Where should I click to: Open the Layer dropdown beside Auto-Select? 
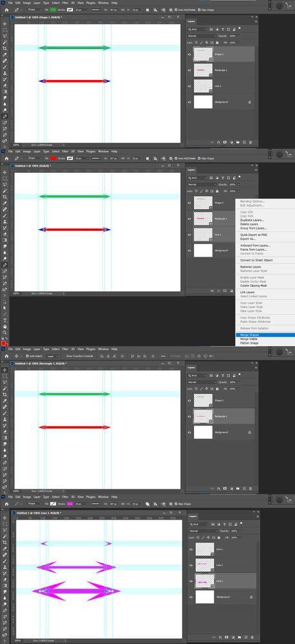[x=53, y=356]
